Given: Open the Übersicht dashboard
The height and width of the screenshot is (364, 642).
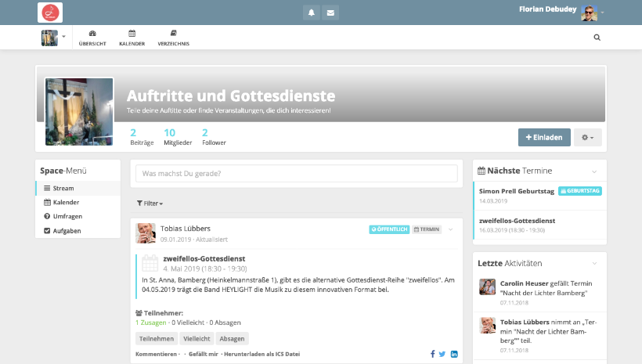Looking at the screenshot, I should click(92, 38).
